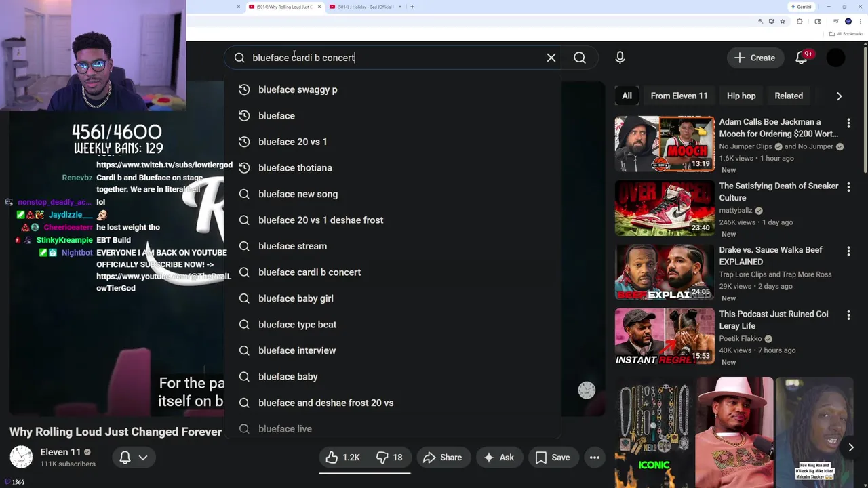Choose the 'blueface 20 vs 1' suggestion

[x=393, y=142]
